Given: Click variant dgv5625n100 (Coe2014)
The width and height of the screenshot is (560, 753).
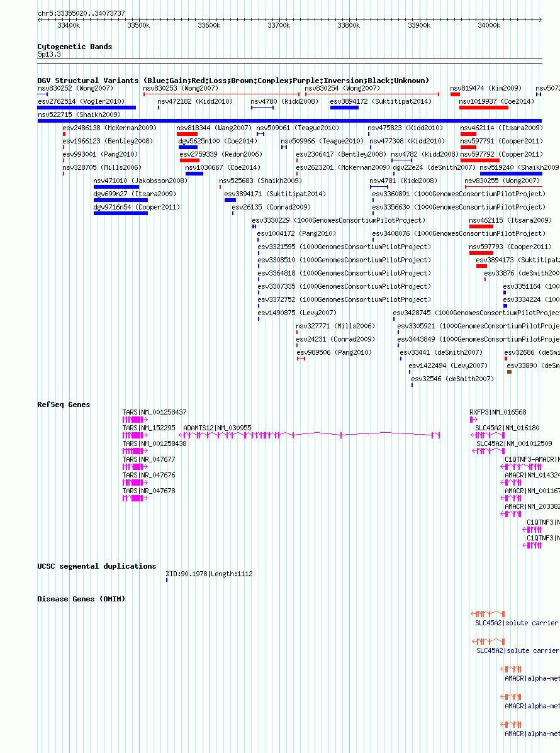Looking at the screenshot, I should [218, 141].
